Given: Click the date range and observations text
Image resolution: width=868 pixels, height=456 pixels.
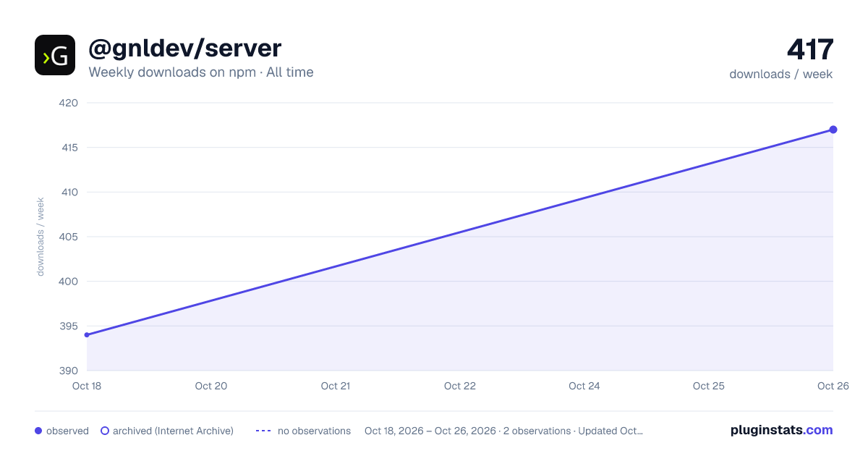Looking at the screenshot, I should [503, 431].
